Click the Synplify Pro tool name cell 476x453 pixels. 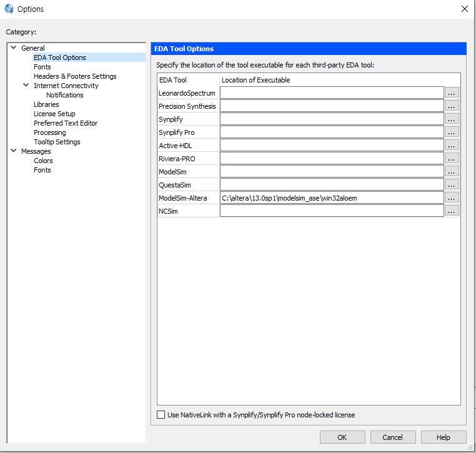coord(188,132)
